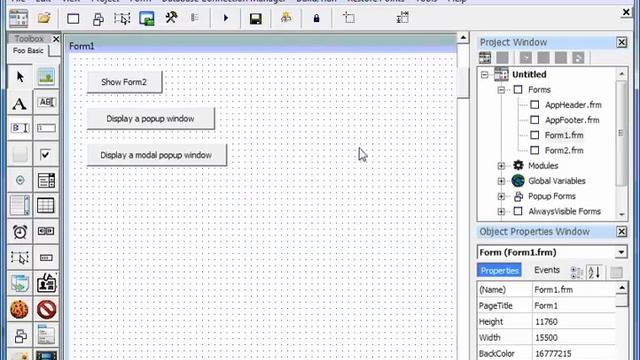
Task: Select the dashed frame with cursor tool in Toolbox
Action: (x=20, y=258)
